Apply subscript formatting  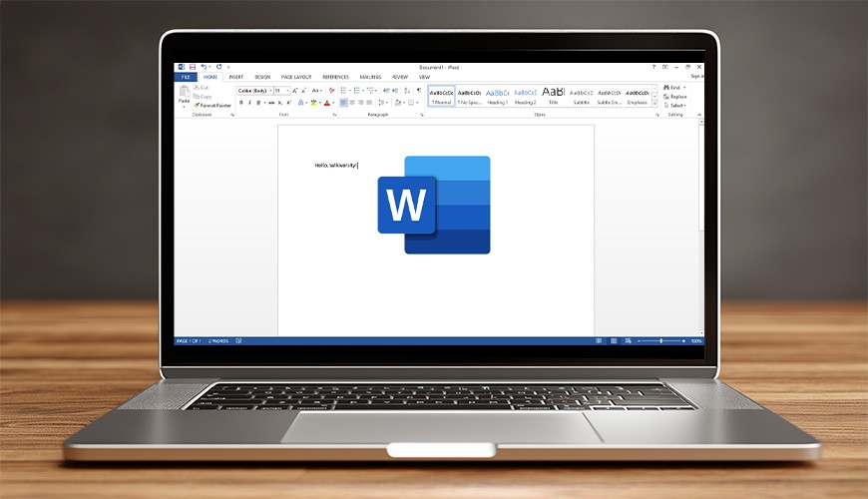click(x=280, y=103)
